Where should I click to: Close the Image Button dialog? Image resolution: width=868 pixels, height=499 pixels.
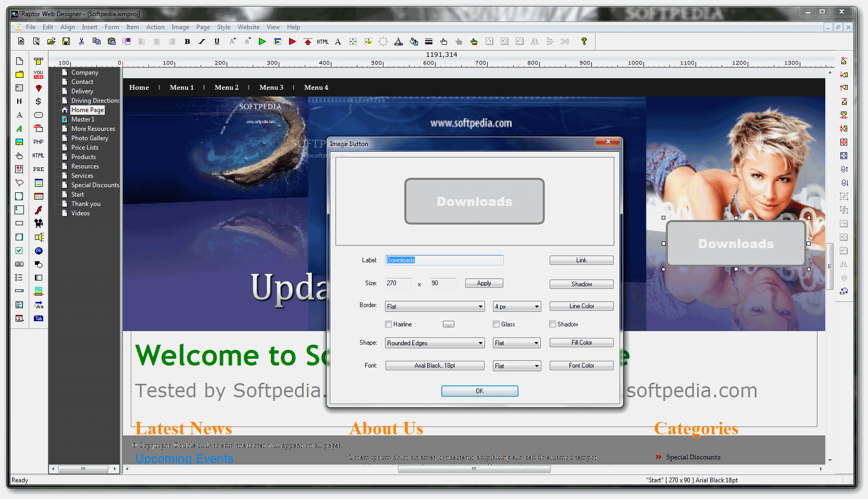pyautogui.click(x=608, y=142)
